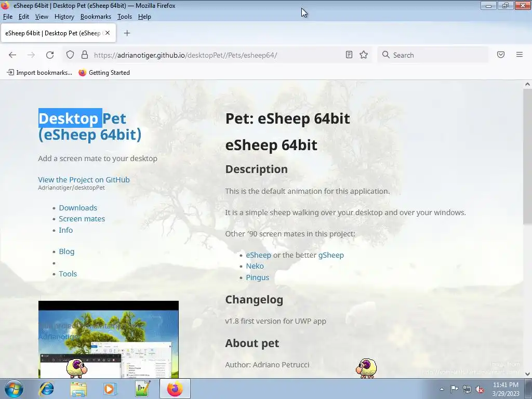
Task: Open Getting Started bookmark
Action: [x=104, y=73]
